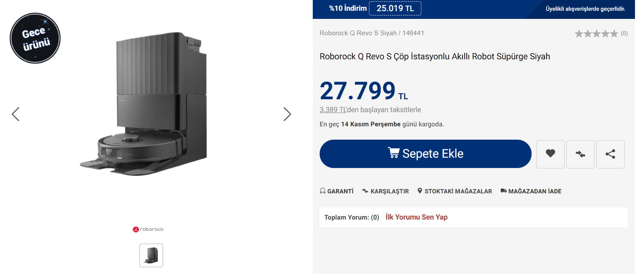Click the compare arrows icon button
The image size is (644, 278).
click(x=581, y=154)
